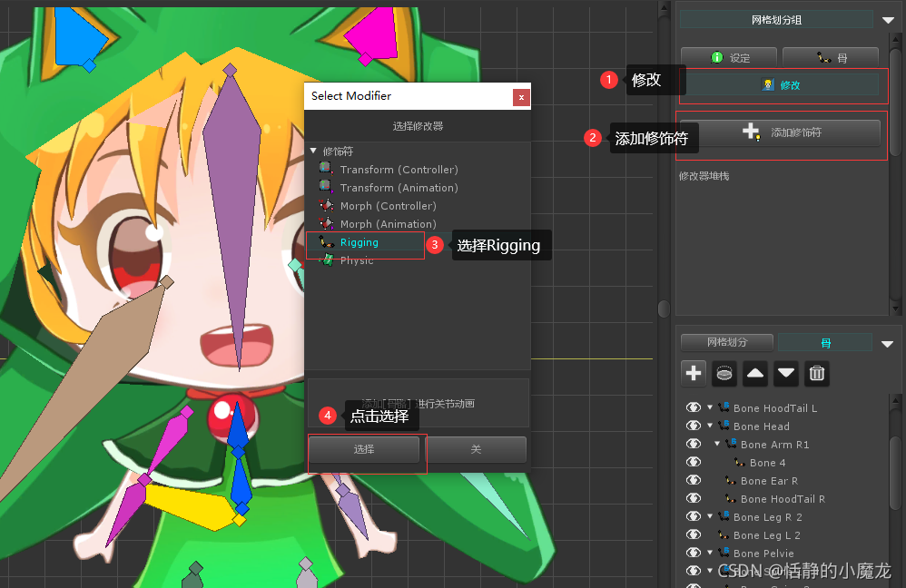
Task: Move bone up with up arrow
Action: [755, 373]
